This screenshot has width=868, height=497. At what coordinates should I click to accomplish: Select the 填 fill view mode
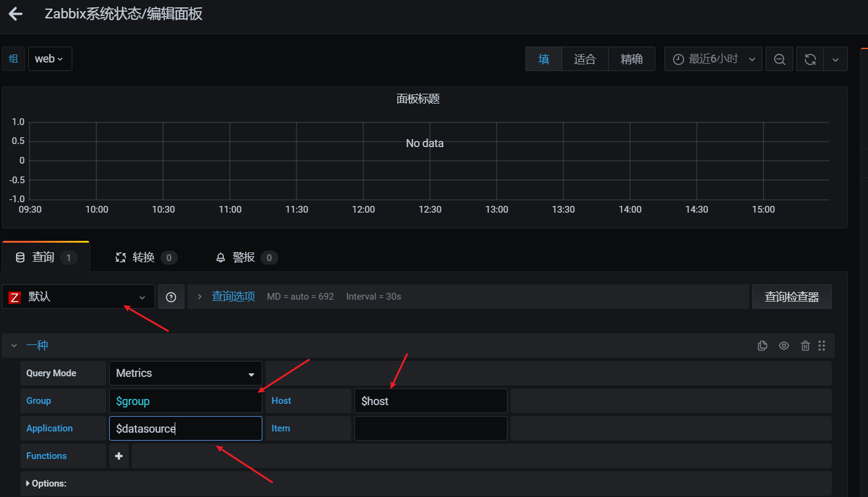[x=544, y=59]
